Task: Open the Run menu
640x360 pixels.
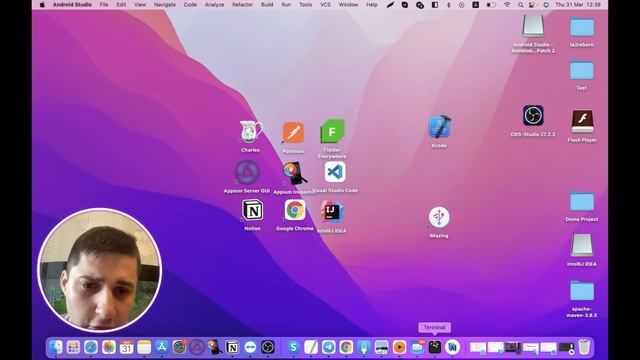Action: (286, 5)
